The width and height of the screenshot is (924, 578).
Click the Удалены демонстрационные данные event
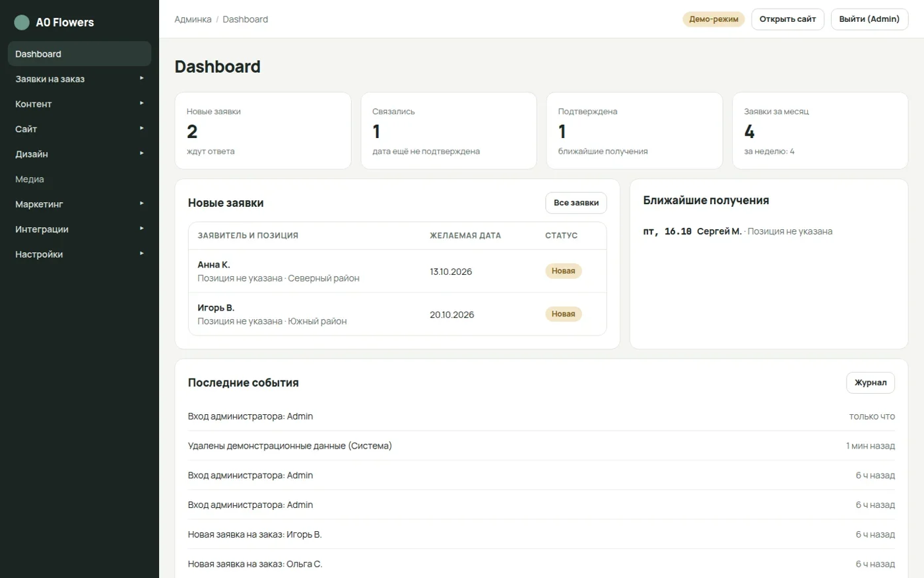point(541,446)
